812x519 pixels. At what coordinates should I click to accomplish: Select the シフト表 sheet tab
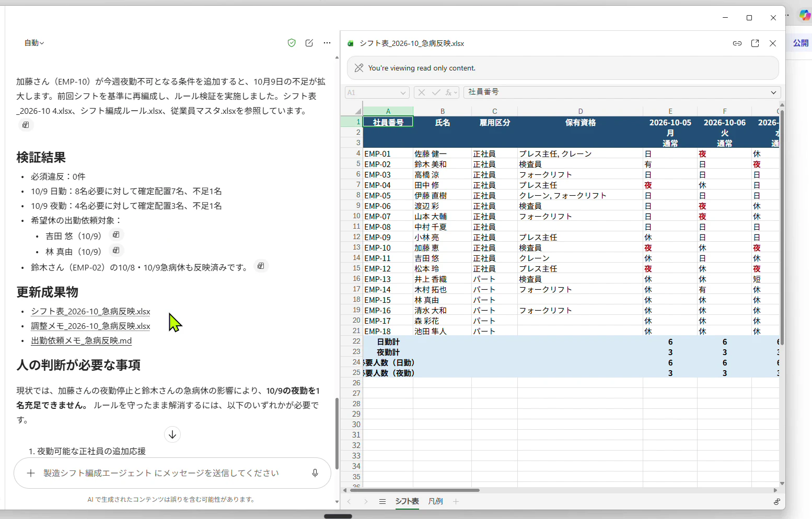click(407, 501)
